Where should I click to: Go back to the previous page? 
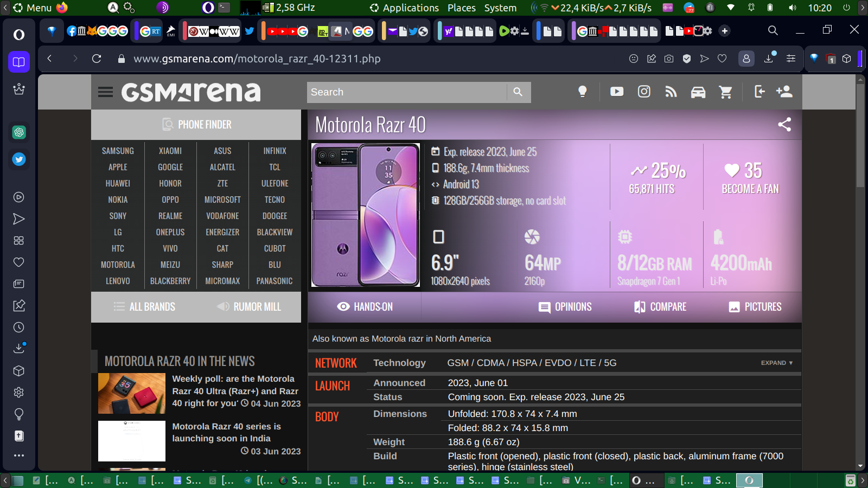click(x=49, y=59)
